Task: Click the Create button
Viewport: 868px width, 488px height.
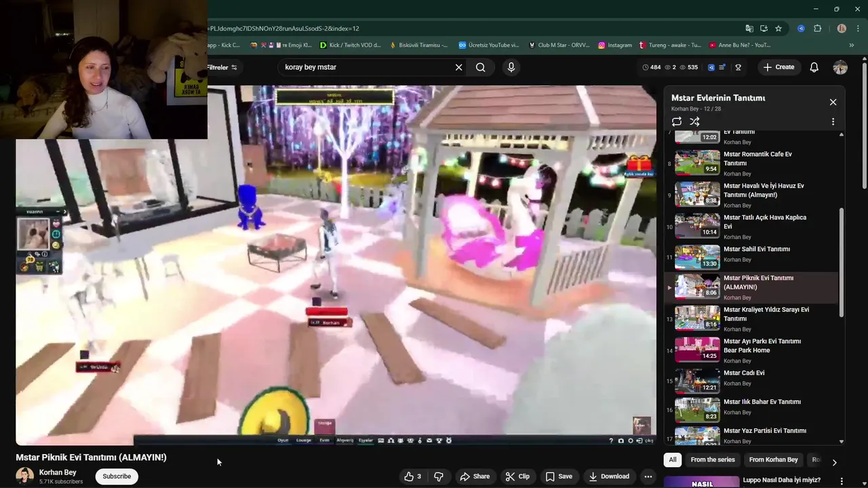Action: point(778,67)
